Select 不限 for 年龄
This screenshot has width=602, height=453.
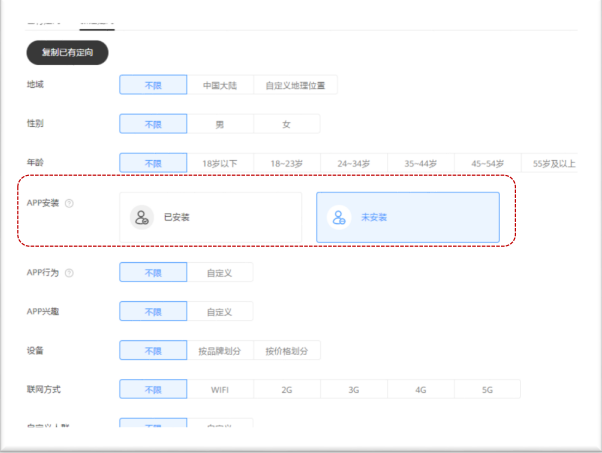(x=153, y=163)
